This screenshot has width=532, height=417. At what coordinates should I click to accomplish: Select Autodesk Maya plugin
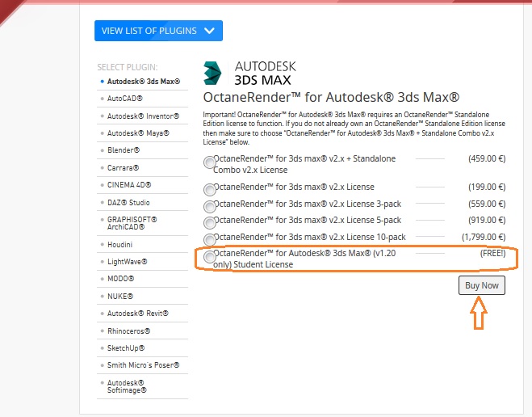tap(138, 133)
